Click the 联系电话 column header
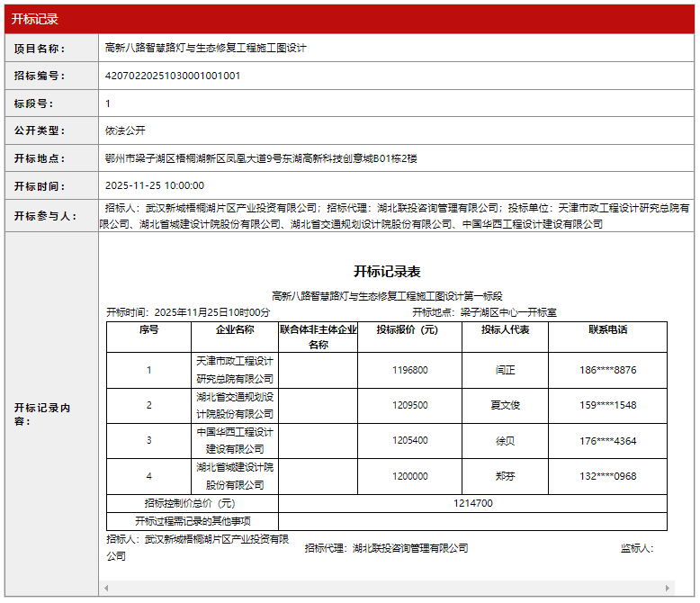Image resolution: width=700 pixels, height=603 pixels. [607, 329]
